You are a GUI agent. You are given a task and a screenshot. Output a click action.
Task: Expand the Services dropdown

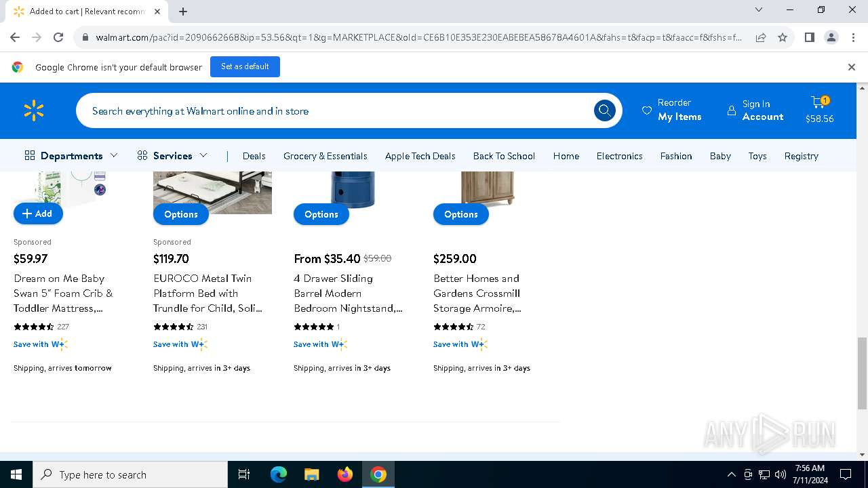click(x=172, y=156)
